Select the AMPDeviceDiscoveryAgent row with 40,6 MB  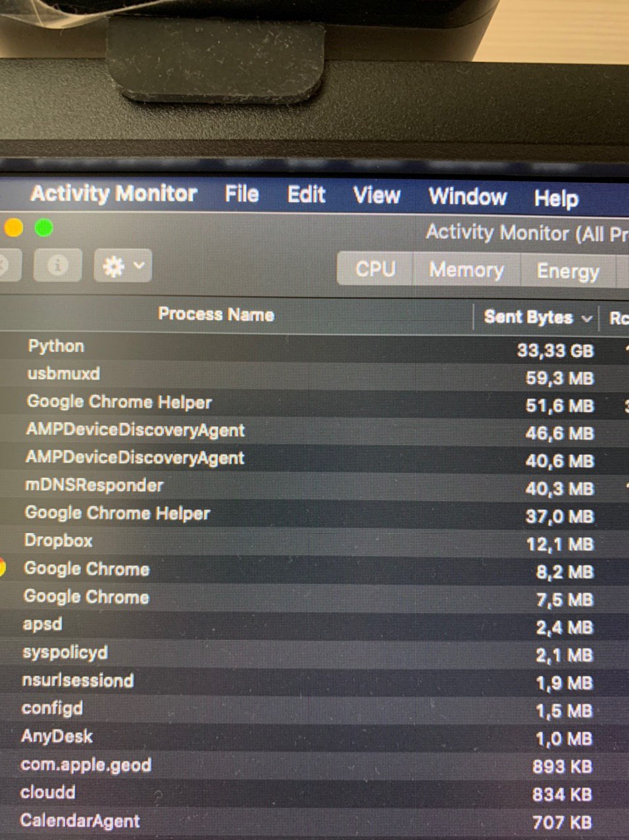pos(314,459)
